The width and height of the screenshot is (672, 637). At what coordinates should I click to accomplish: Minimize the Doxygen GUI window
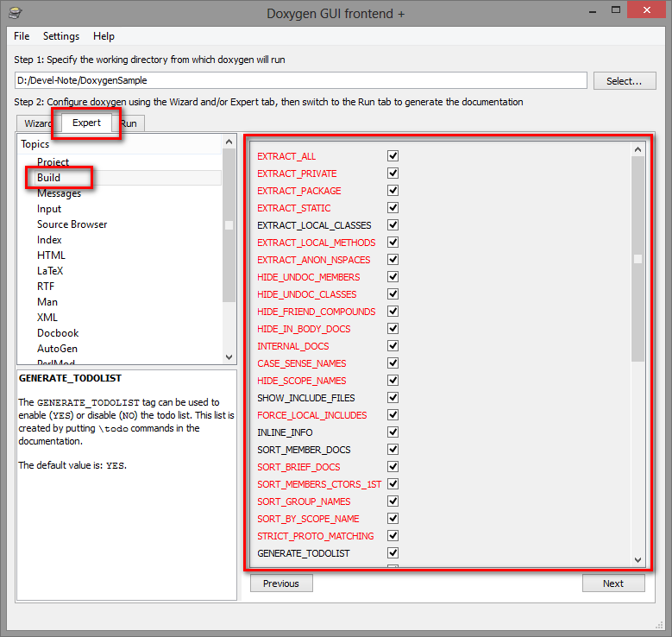click(x=593, y=11)
